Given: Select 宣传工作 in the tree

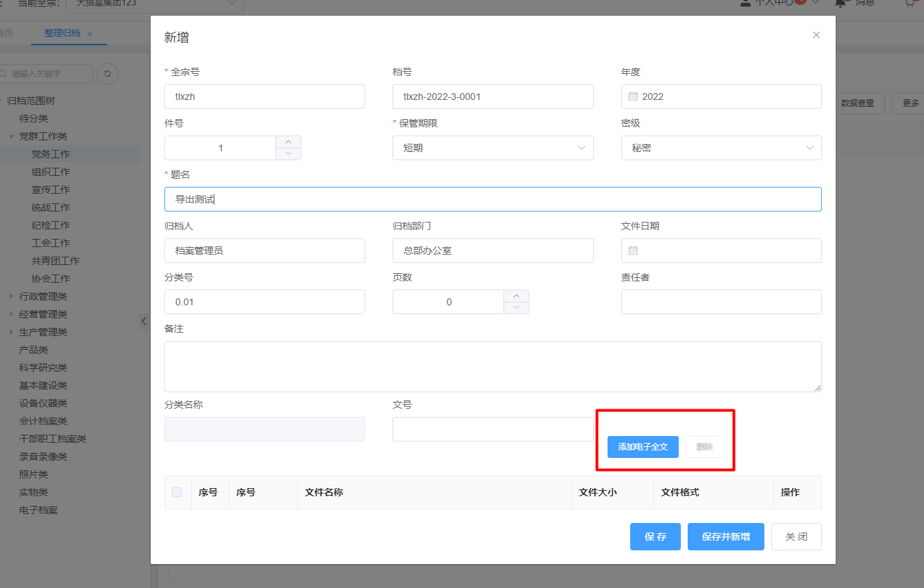Looking at the screenshot, I should tap(51, 190).
